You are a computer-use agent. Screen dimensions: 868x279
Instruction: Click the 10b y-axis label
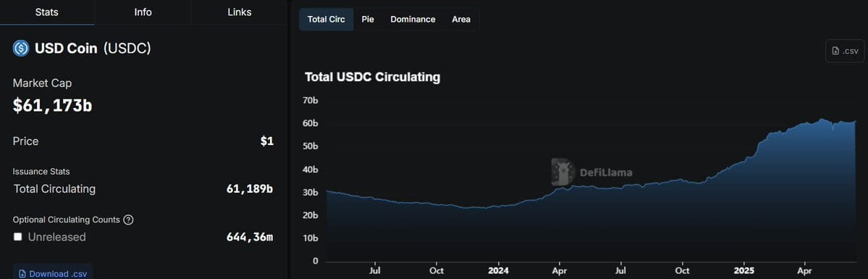pyautogui.click(x=311, y=238)
